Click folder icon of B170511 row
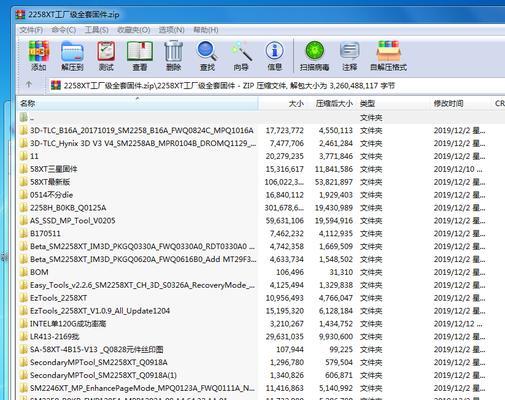505x400 pixels. coord(24,233)
